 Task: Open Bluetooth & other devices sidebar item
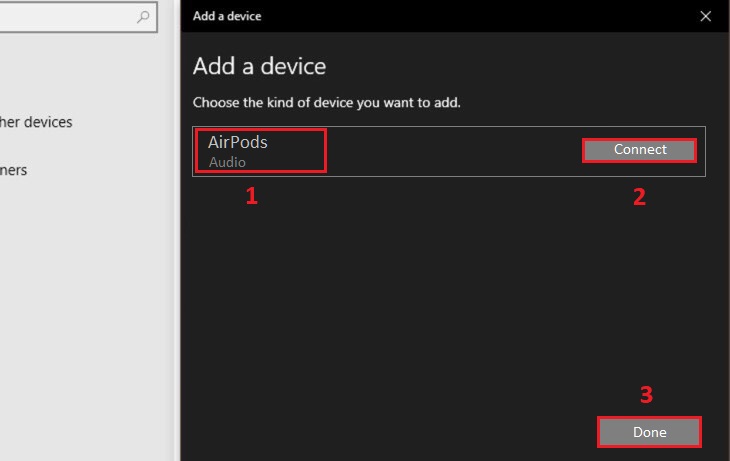36,122
